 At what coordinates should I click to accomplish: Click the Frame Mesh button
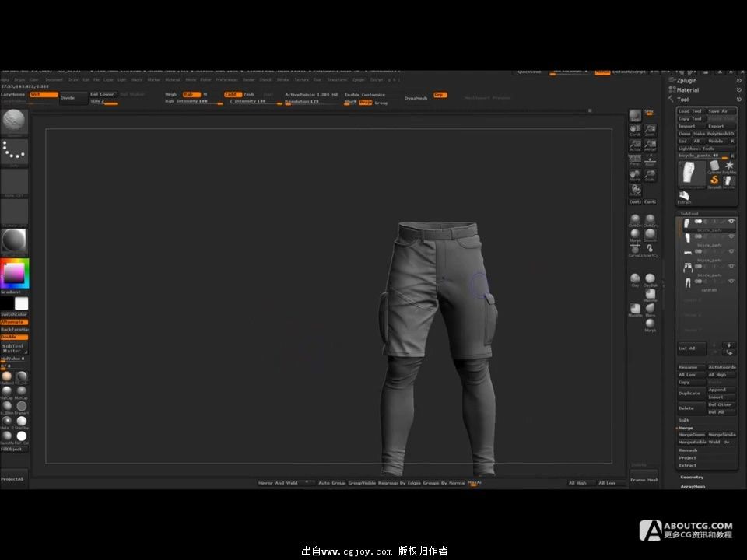point(644,480)
